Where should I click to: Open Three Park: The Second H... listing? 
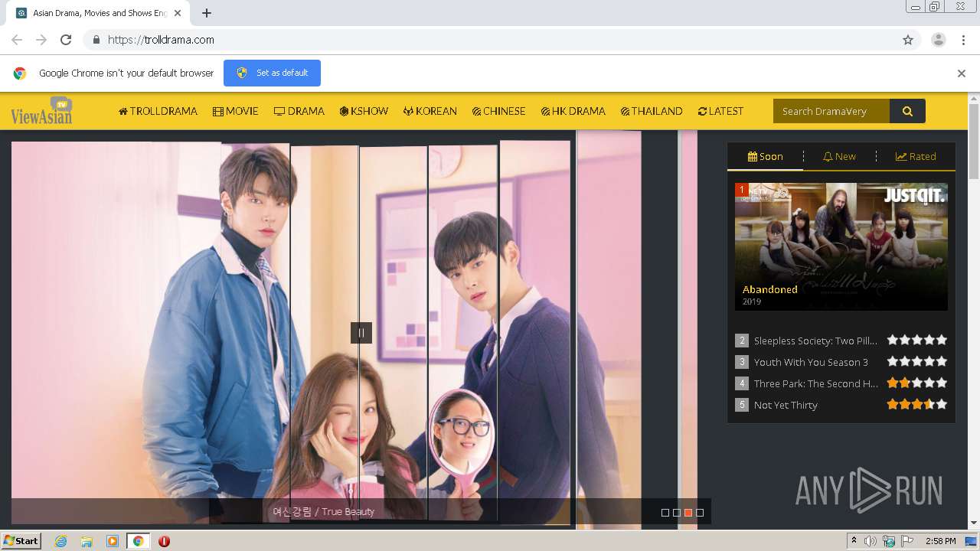pos(815,383)
